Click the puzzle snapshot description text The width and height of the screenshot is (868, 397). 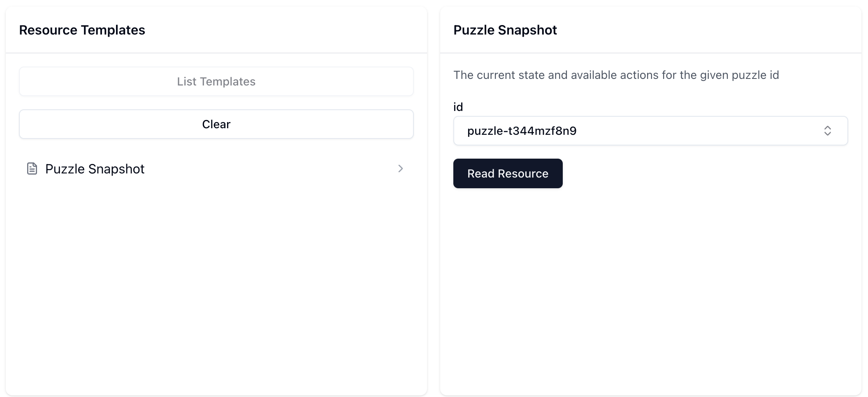click(616, 75)
